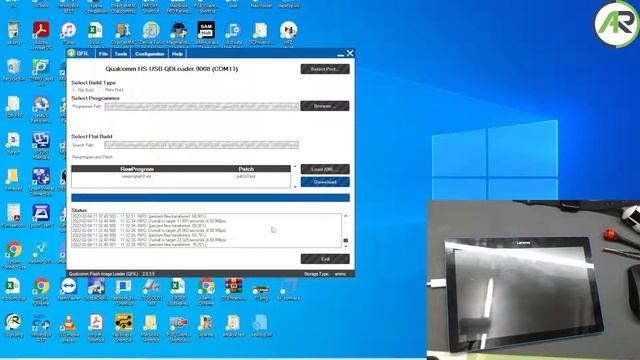Screen dimensions: 640x360
Task: Click the Select Port button
Action: click(325, 69)
